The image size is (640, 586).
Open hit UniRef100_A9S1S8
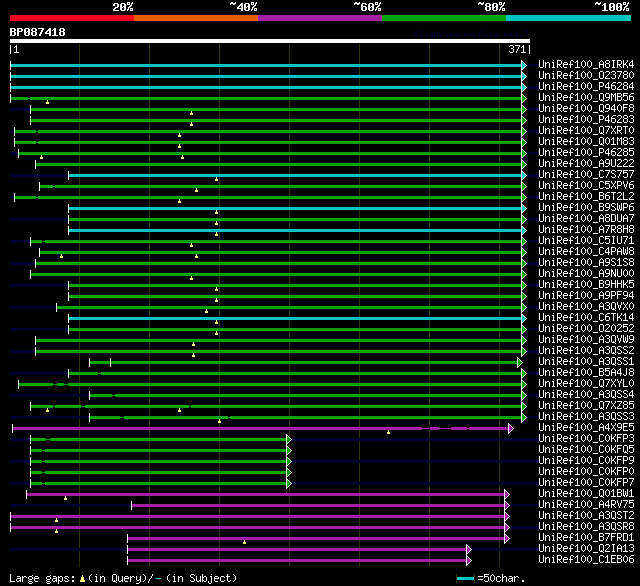[x=586, y=263]
